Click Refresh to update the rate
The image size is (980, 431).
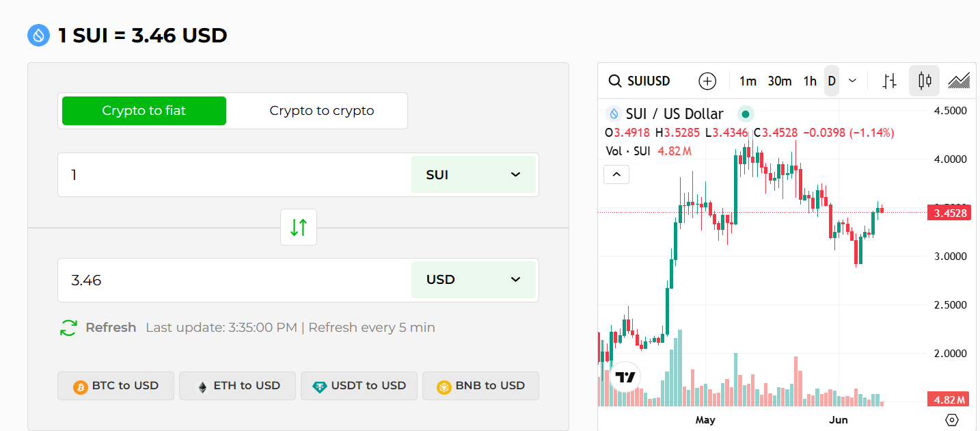(98, 327)
